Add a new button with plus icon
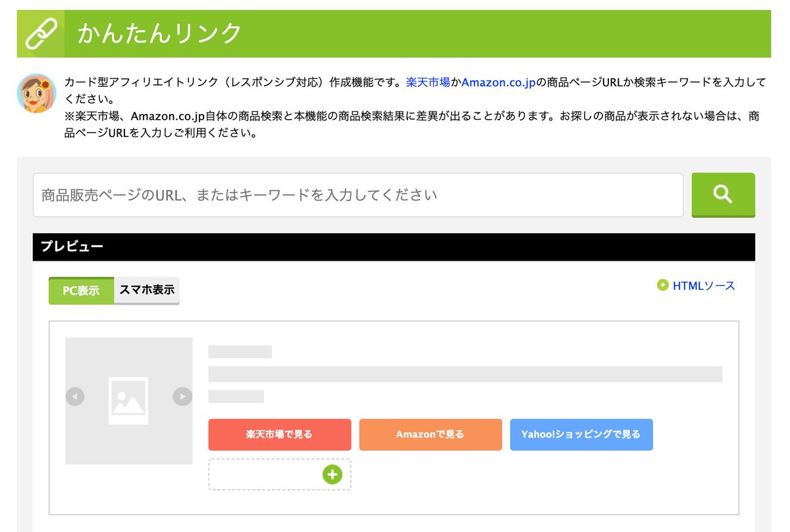The height and width of the screenshot is (532, 790). (x=332, y=474)
